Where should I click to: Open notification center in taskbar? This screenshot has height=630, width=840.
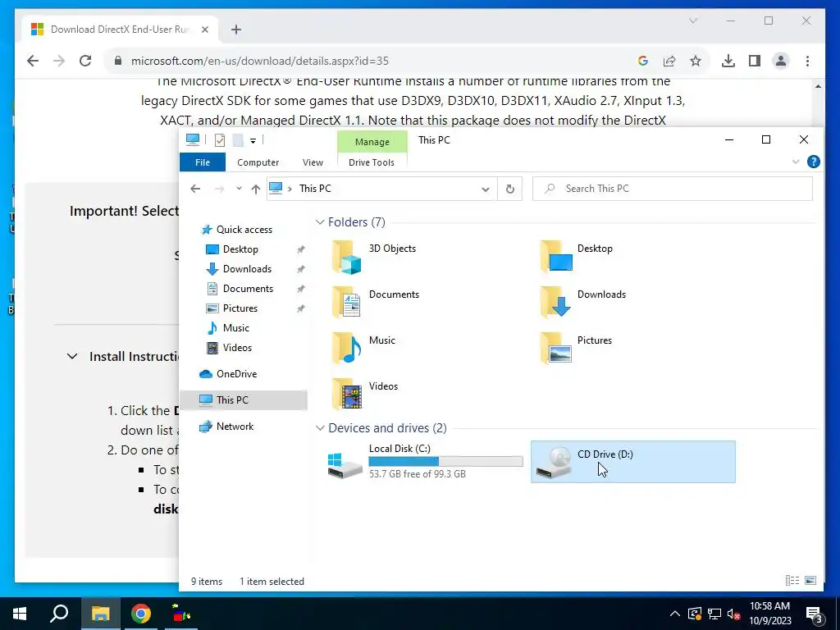(x=815, y=614)
